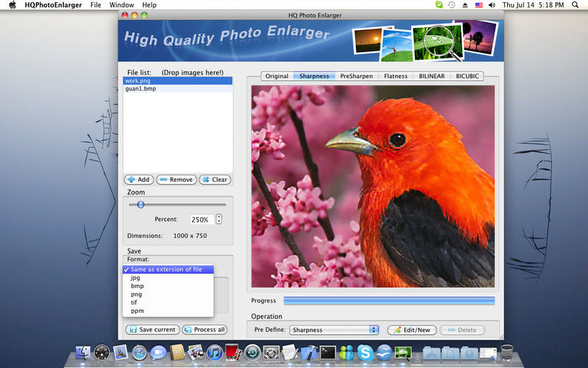The height and width of the screenshot is (368, 588).
Task: Select the Sharpness preview tab
Action: click(314, 76)
